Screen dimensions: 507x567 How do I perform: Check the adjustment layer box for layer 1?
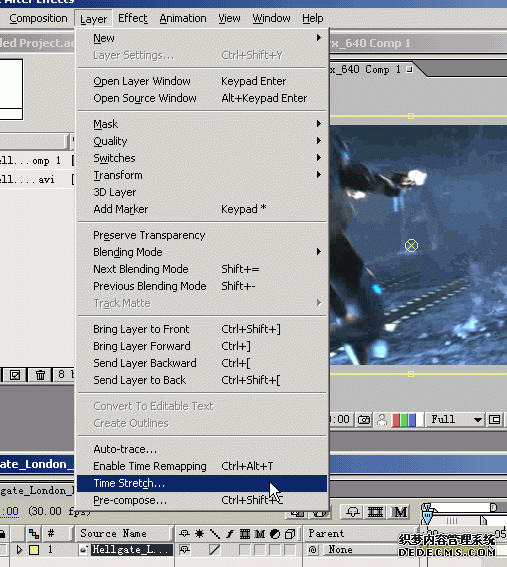275,550
